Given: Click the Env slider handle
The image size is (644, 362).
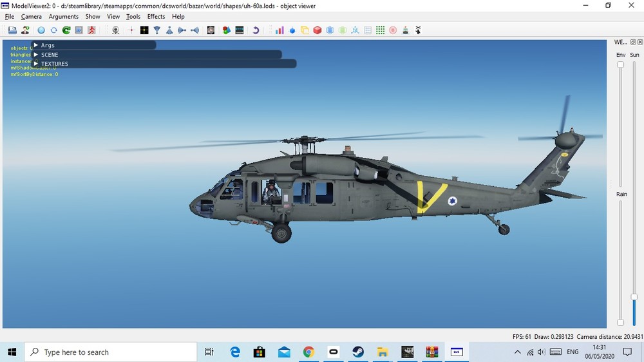Looking at the screenshot, I should [621, 64].
